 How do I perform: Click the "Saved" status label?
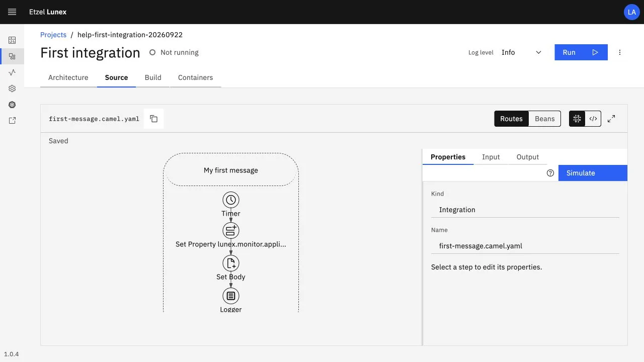pyautogui.click(x=58, y=141)
